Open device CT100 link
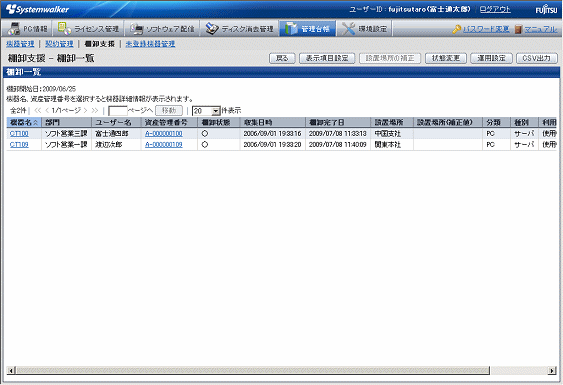 pyautogui.click(x=19, y=134)
